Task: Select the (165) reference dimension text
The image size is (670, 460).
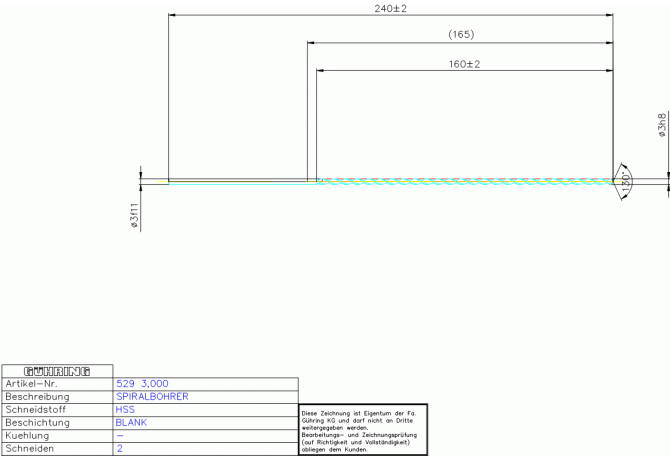Action: [460, 35]
